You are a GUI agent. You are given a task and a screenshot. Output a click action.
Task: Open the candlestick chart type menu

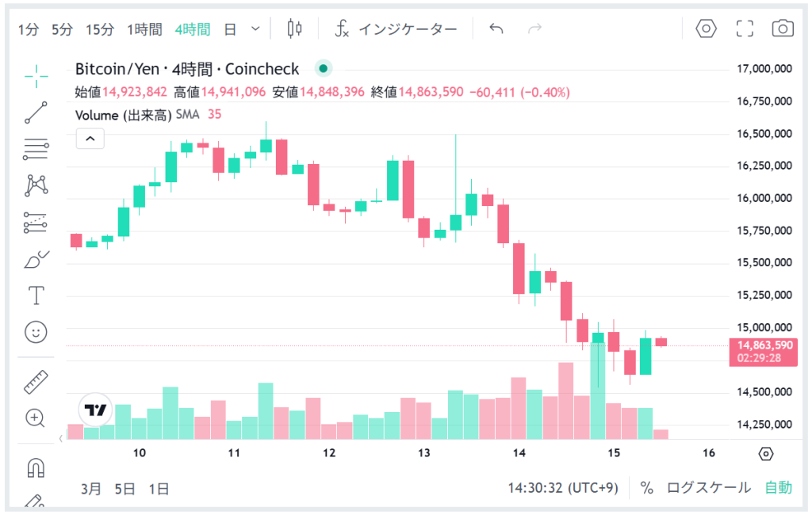click(x=295, y=29)
